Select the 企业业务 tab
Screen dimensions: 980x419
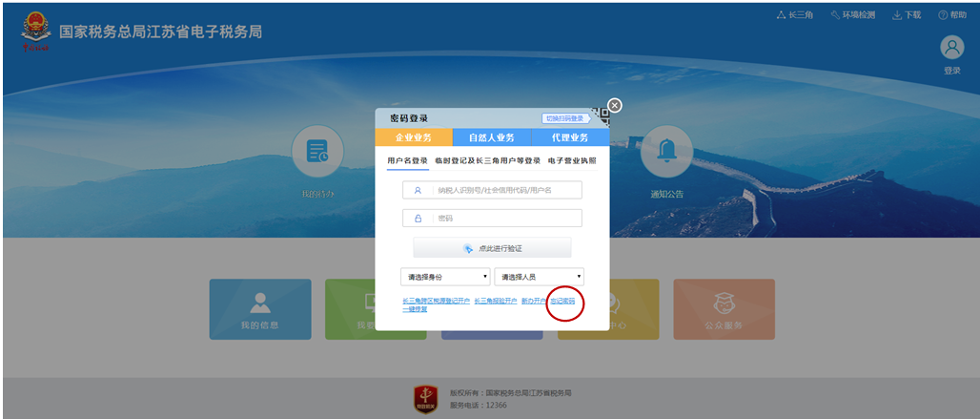pyautogui.click(x=413, y=137)
